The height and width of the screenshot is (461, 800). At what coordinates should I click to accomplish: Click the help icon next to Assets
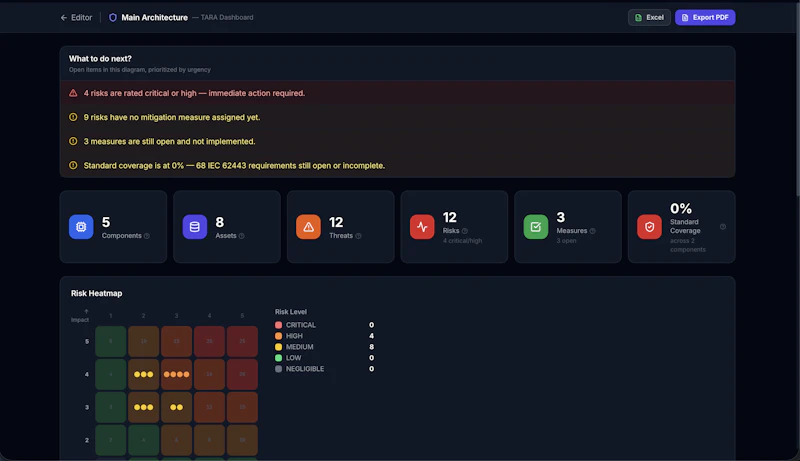pyautogui.click(x=242, y=236)
